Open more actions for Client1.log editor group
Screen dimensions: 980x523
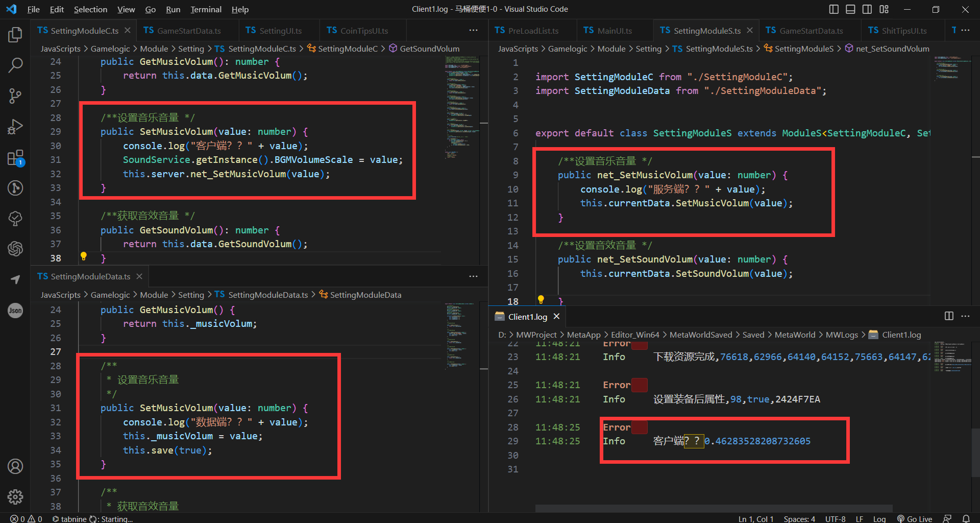pos(965,316)
